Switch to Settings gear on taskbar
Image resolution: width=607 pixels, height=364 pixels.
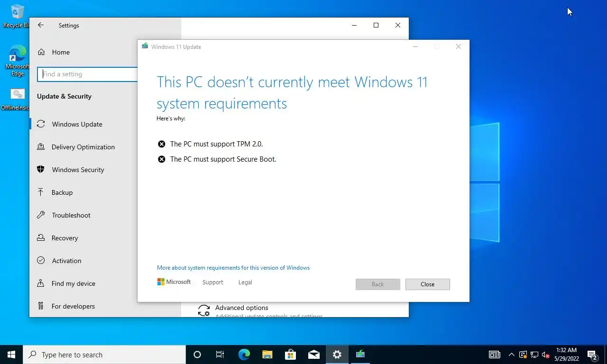pyautogui.click(x=337, y=355)
